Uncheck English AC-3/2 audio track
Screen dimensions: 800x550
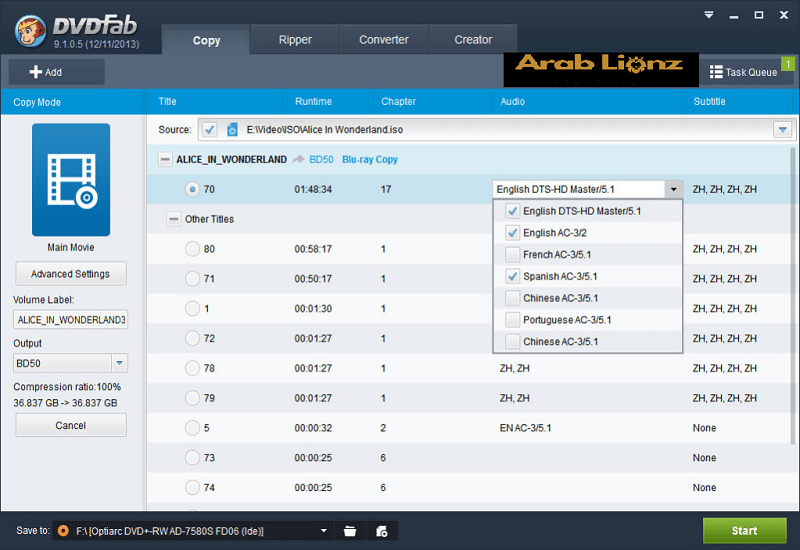[x=512, y=233]
